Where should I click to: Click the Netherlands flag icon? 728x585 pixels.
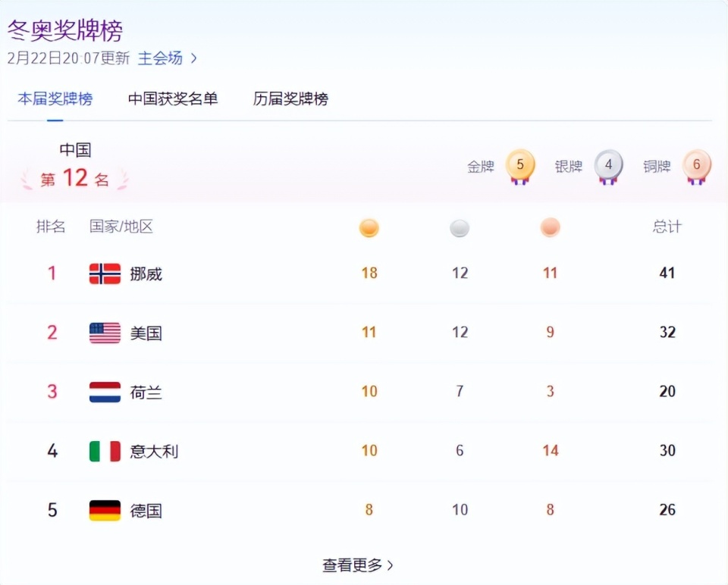(x=104, y=392)
